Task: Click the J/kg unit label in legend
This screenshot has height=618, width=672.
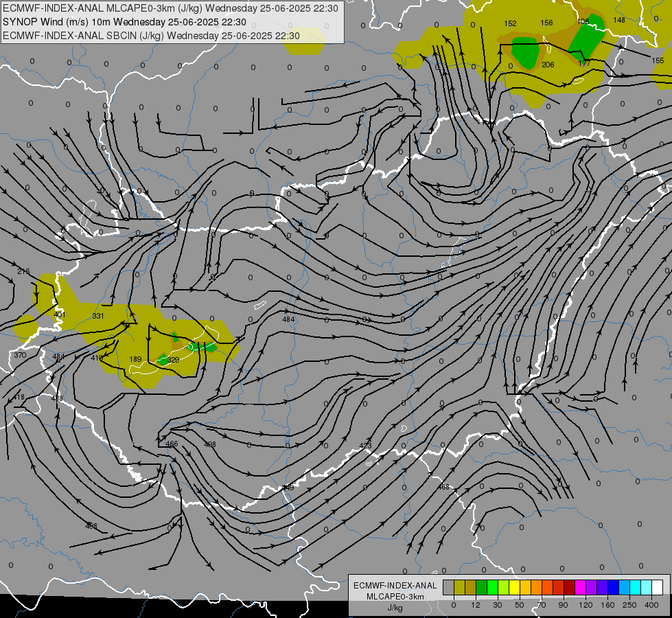Action: pos(395,608)
